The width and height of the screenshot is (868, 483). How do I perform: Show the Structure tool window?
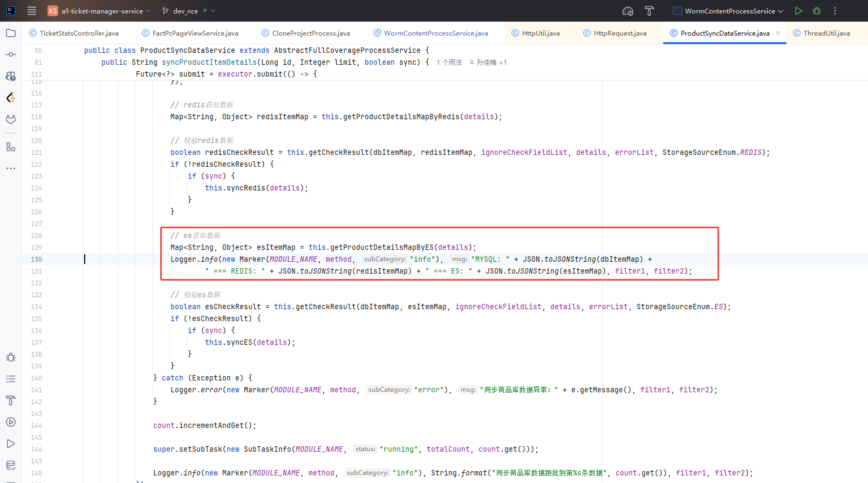(11, 147)
